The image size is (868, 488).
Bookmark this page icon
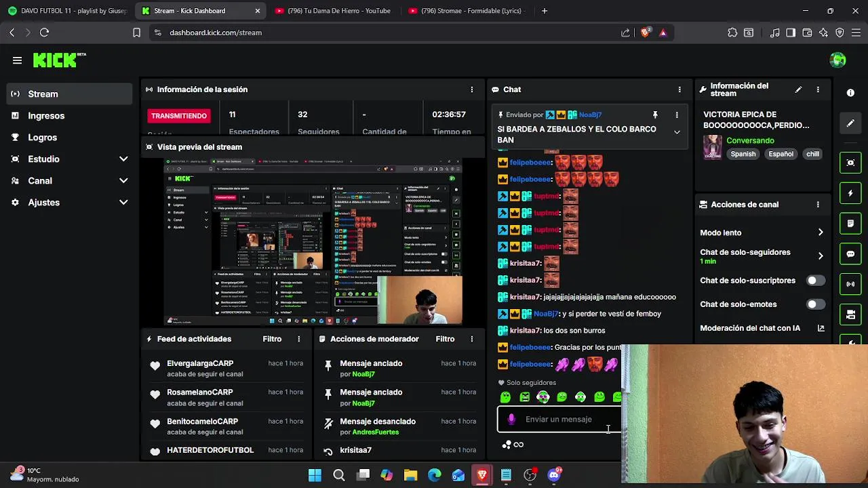[x=136, y=33]
